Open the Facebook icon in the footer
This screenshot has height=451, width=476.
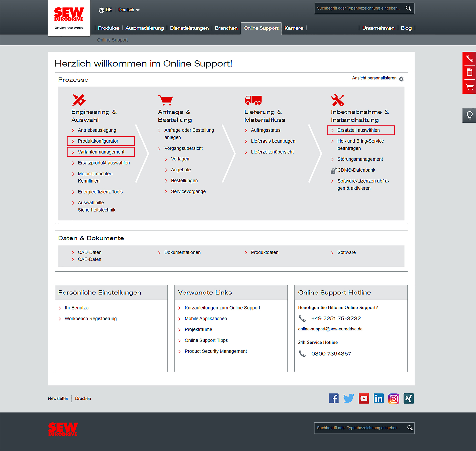point(334,398)
